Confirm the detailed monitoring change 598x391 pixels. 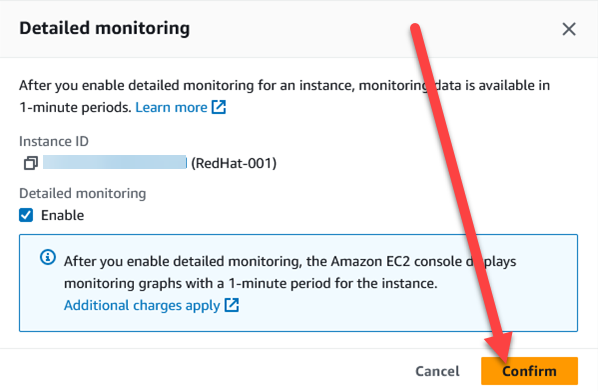click(529, 371)
